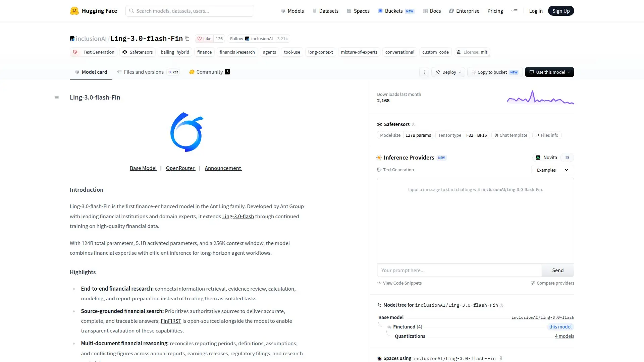The height and width of the screenshot is (362, 644).
Task: Click the Log In link
Action: tap(536, 11)
